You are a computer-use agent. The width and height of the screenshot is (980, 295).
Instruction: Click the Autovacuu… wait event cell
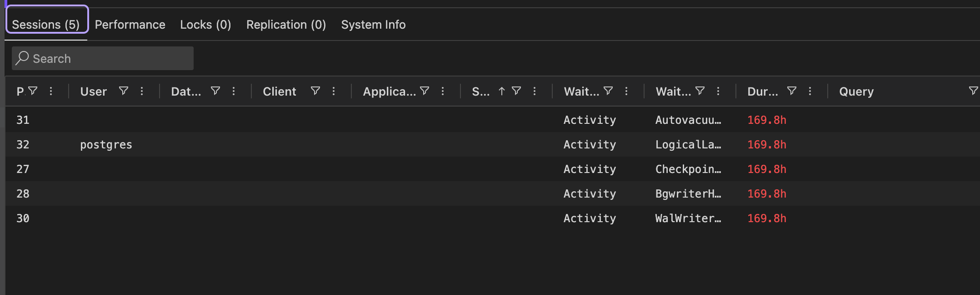[x=688, y=120]
